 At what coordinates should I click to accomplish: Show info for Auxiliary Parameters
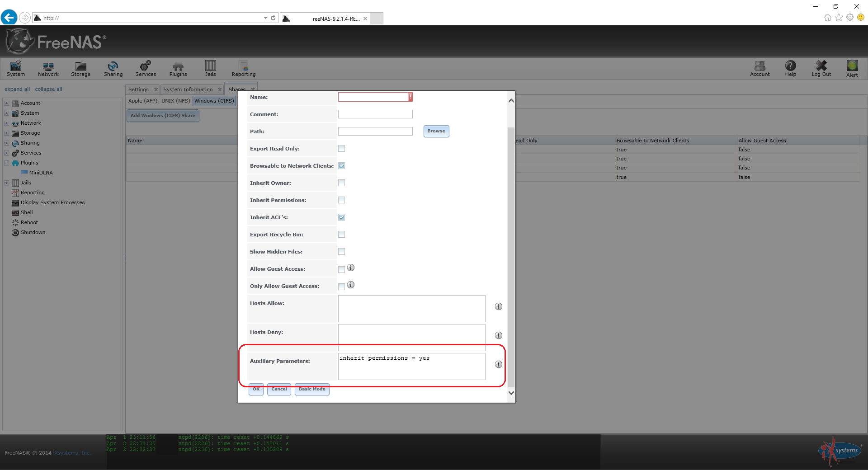[x=499, y=364]
